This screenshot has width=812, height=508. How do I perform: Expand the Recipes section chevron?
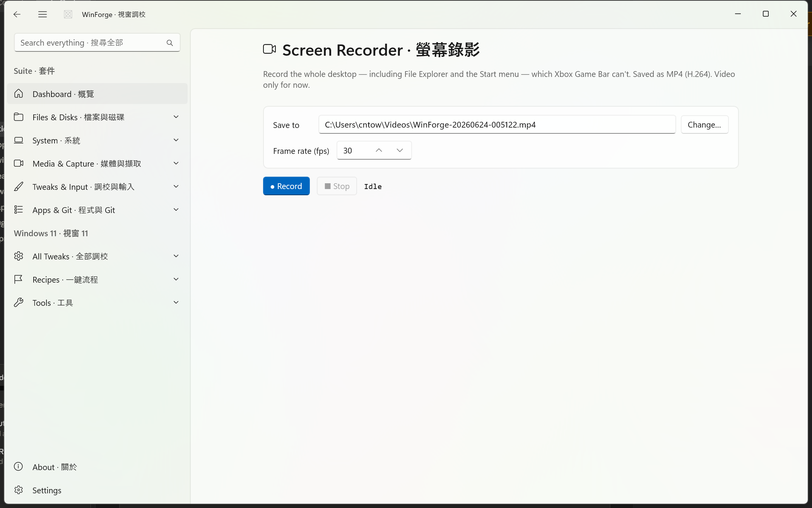[176, 279]
